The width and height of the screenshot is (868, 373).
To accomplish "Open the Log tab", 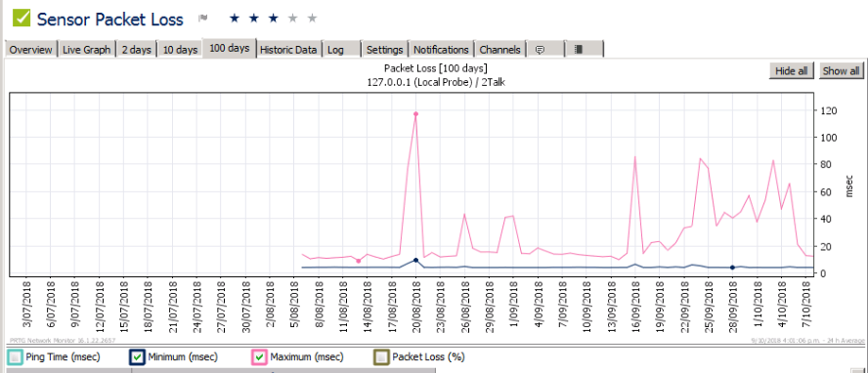I will pyautogui.click(x=341, y=49).
